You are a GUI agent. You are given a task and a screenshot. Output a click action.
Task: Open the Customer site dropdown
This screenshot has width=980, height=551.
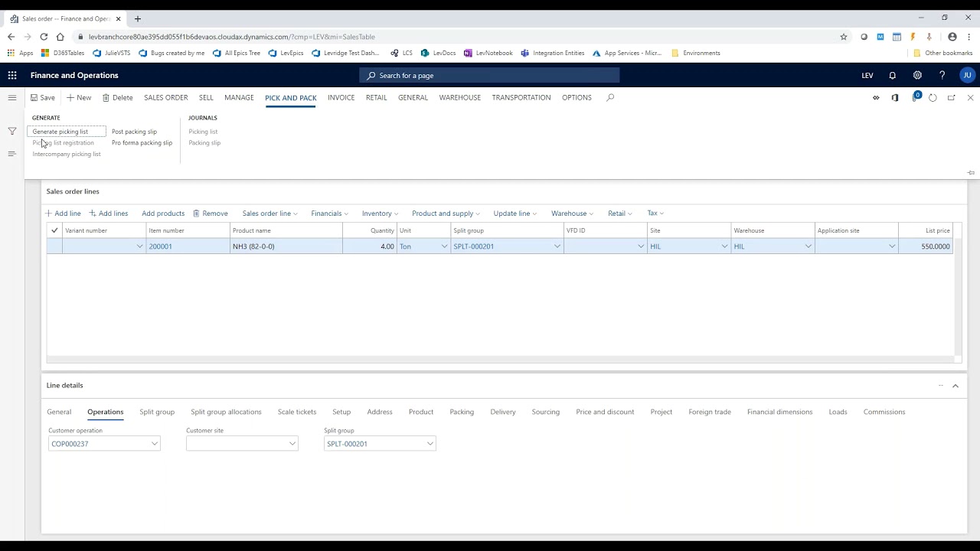click(292, 444)
